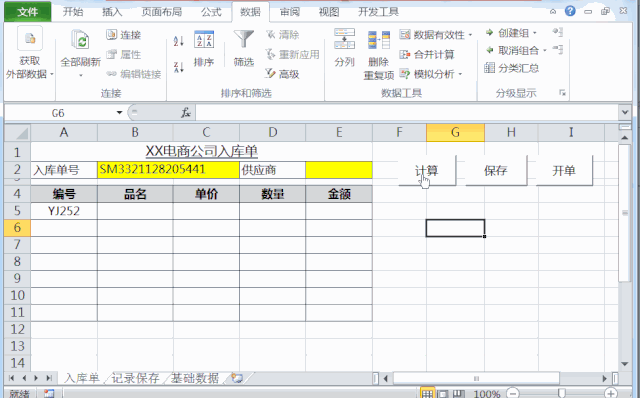Image resolution: width=640 pixels, height=398 pixels.
Task: Switch to Page Break Preview view
Action: click(458, 394)
